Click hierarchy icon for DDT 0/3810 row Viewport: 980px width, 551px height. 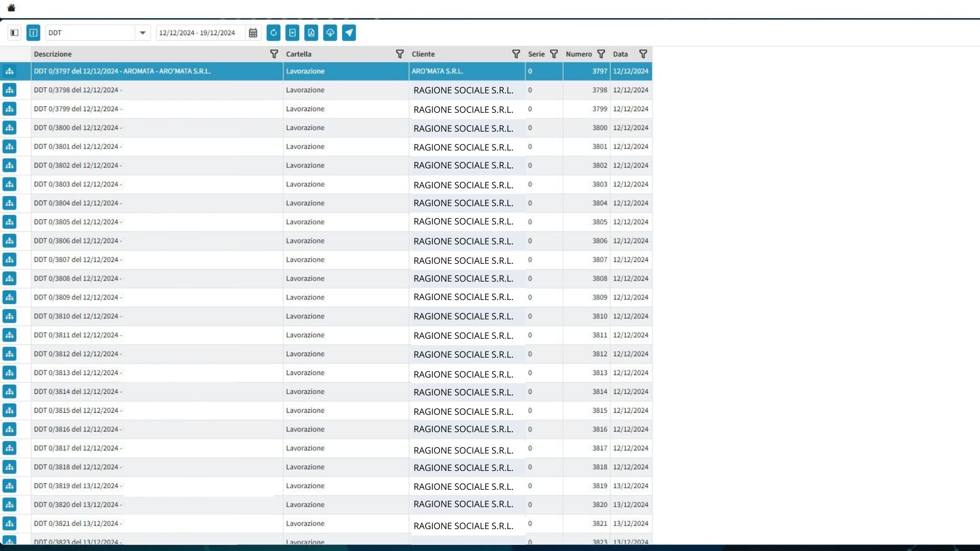(x=9, y=316)
